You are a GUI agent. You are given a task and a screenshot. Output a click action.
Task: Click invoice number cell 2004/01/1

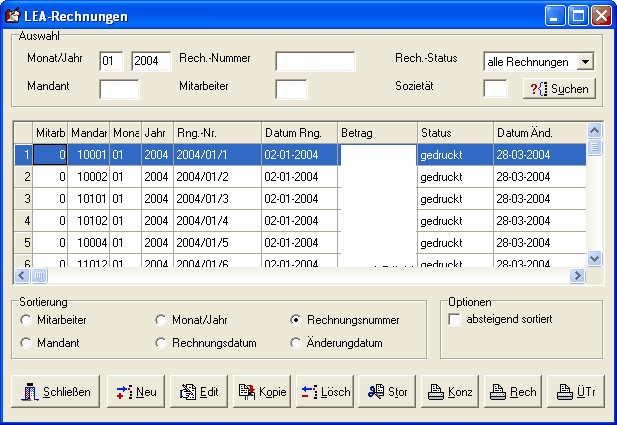[x=218, y=155]
